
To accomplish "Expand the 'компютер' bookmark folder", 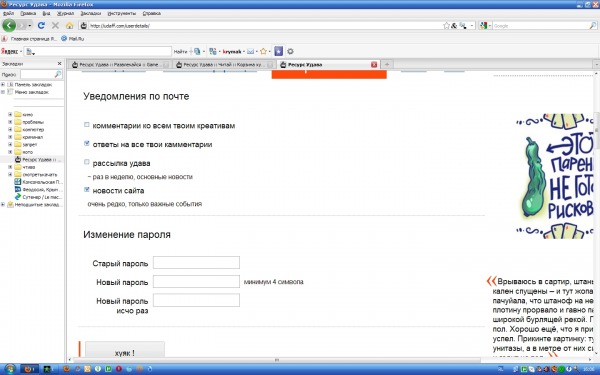I will pos(10,129).
